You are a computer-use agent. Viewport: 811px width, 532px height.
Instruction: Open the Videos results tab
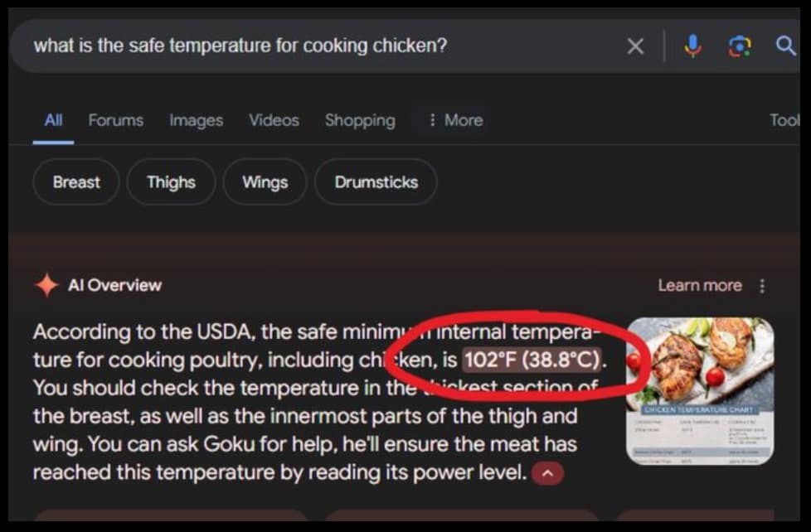[274, 120]
